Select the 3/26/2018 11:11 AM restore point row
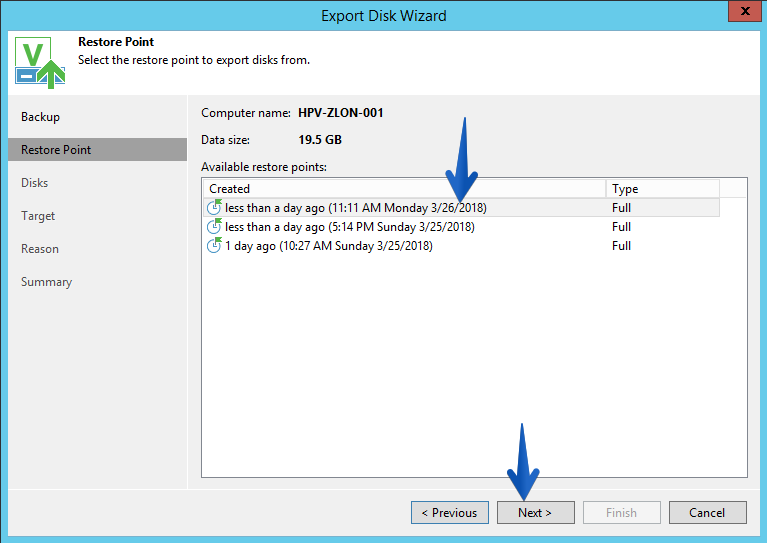This screenshot has width=767, height=543. [461, 207]
